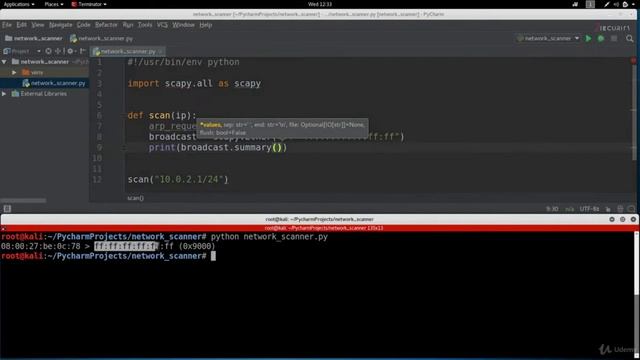The image size is (640, 360).
Task: Start debugging with the green bug icon
Action: pos(601,38)
